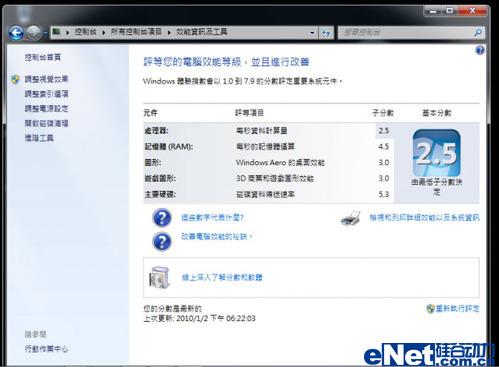Click the shield icon beside 重新執行評定
Viewport: 499px width, 367px height.
tap(430, 309)
